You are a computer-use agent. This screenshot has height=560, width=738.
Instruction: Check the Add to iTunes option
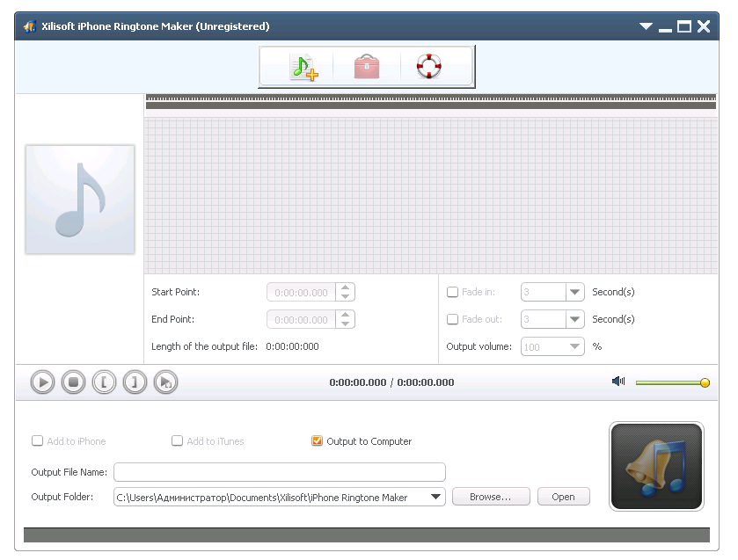pos(176,440)
